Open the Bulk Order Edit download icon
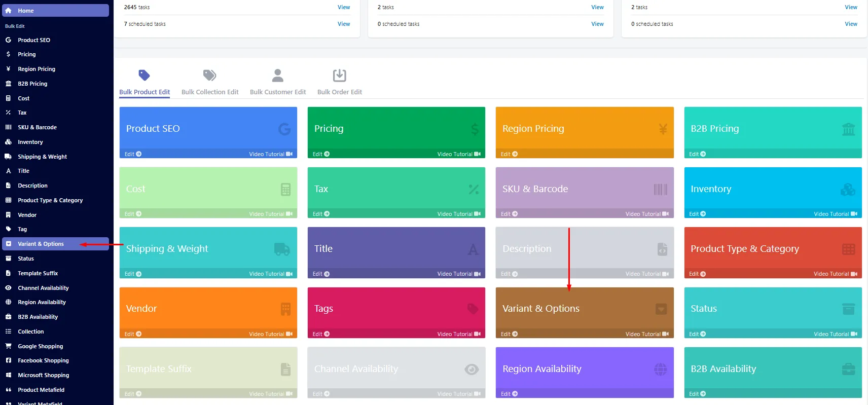868x405 pixels. (x=339, y=76)
